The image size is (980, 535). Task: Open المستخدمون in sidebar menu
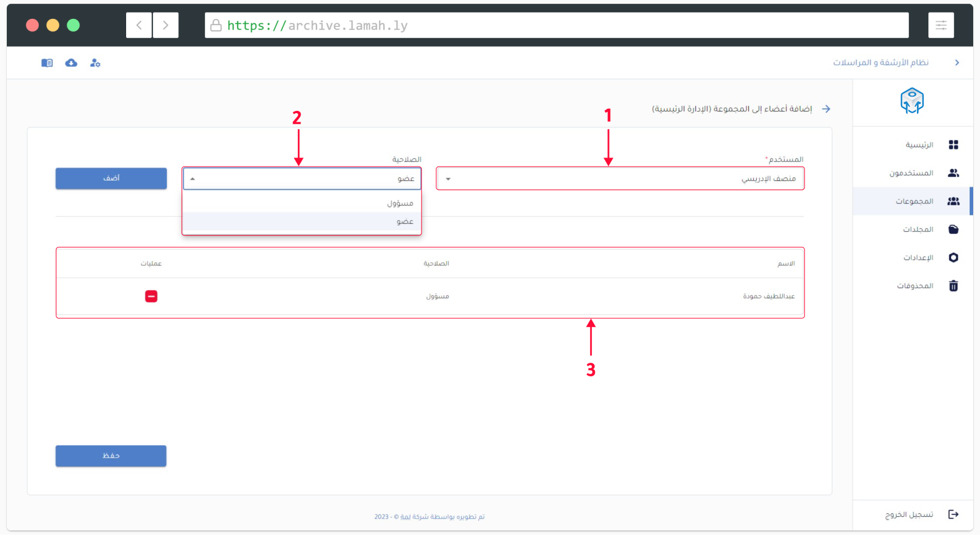[912, 173]
